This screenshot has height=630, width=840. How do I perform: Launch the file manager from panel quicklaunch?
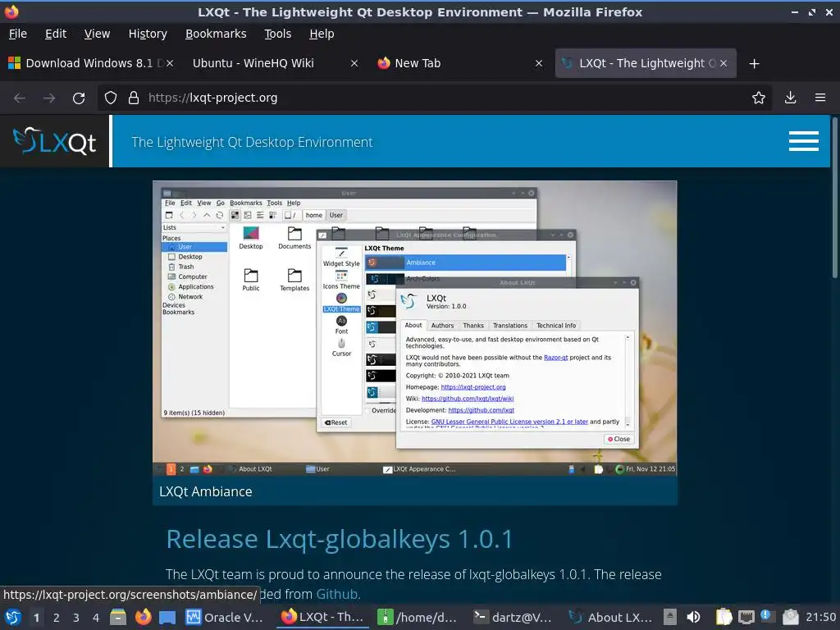[x=118, y=618]
